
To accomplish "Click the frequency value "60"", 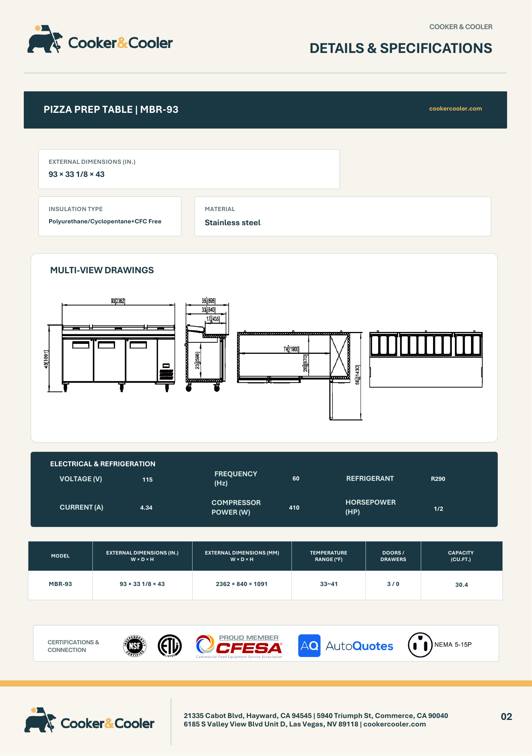I will pyautogui.click(x=296, y=479).
